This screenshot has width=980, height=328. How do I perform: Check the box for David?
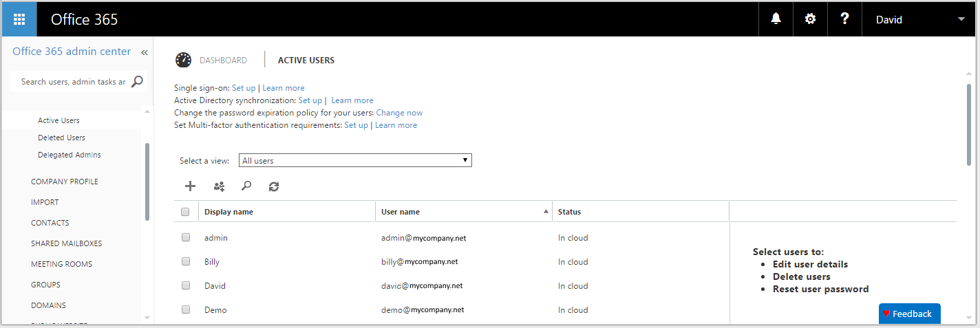coord(185,285)
